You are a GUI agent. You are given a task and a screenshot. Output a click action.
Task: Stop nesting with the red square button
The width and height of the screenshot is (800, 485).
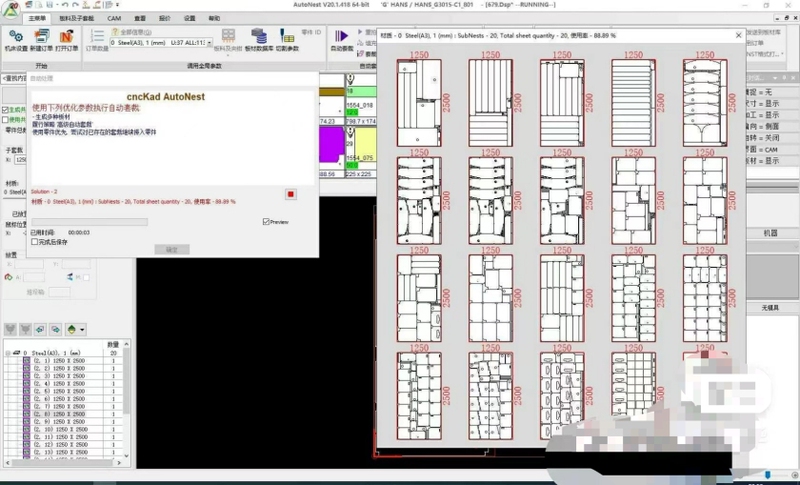(x=290, y=194)
